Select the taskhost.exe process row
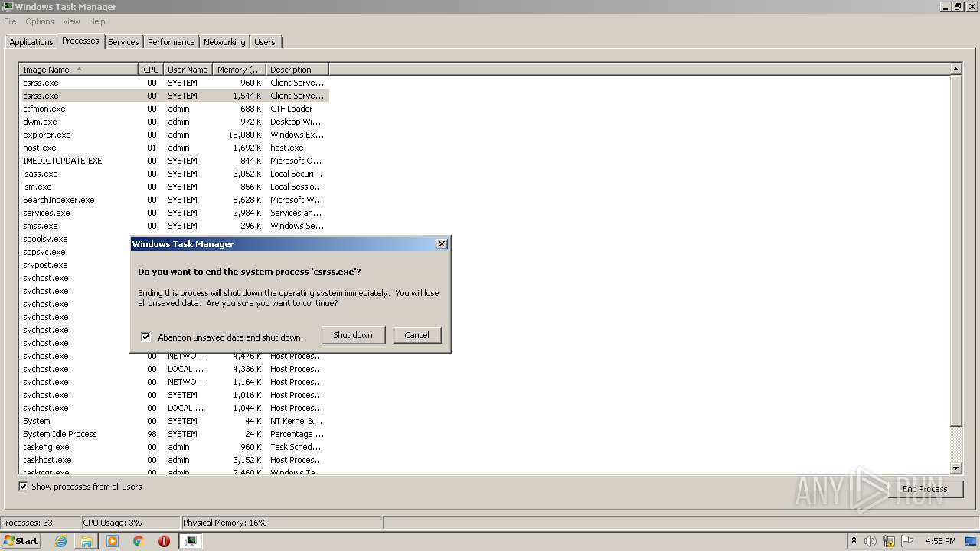Viewport: 980px width, 551px height. 175,460
